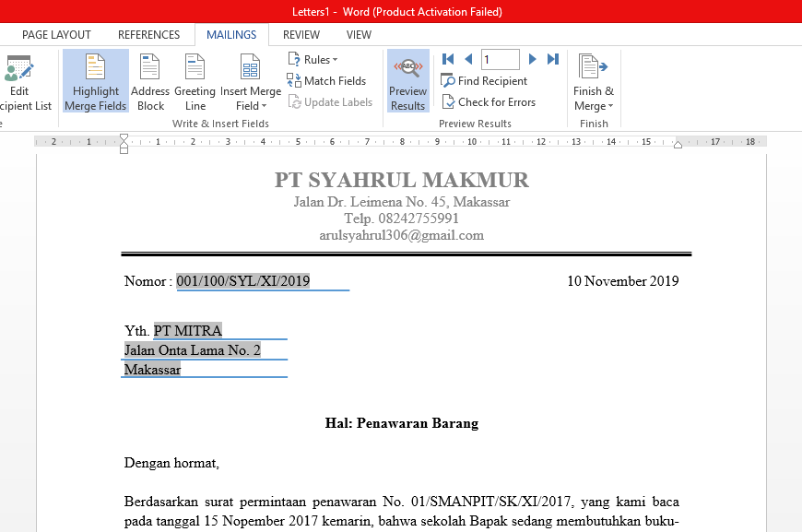Click inside the record number box
Screen dimensions: 802x532
pyautogui.click(x=500, y=58)
